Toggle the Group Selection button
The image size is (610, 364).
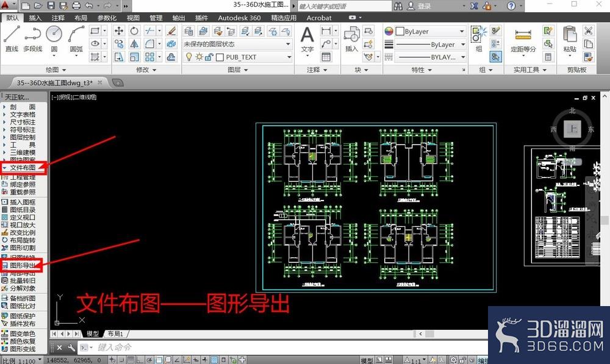coord(495,57)
